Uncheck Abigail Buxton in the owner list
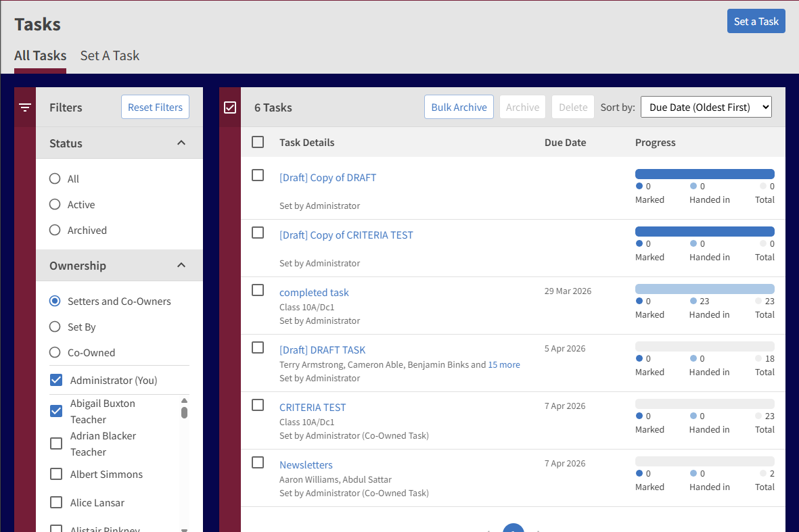 [x=56, y=411]
